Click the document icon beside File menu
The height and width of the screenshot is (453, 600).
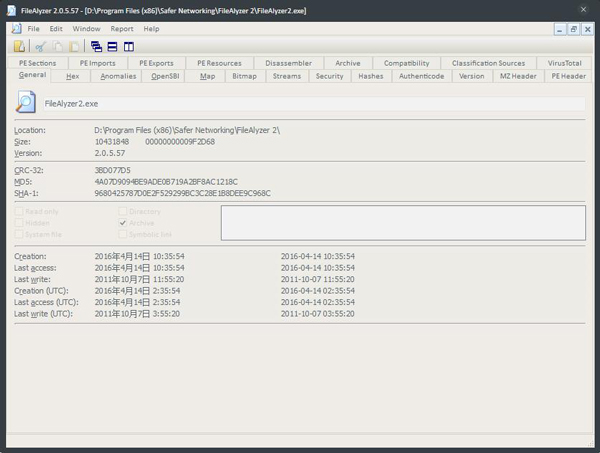(x=16, y=29)
